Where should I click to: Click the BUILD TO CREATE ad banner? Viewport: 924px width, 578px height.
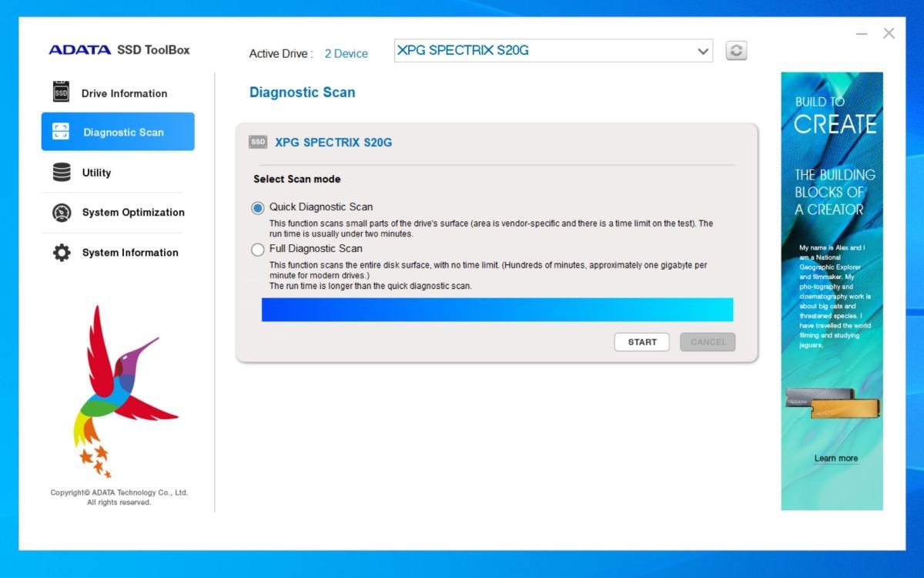[x=832, y=291]
